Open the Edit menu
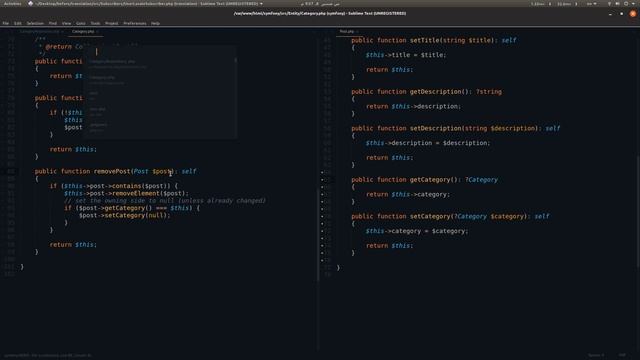Screen dimensions: 640x360 18,23
